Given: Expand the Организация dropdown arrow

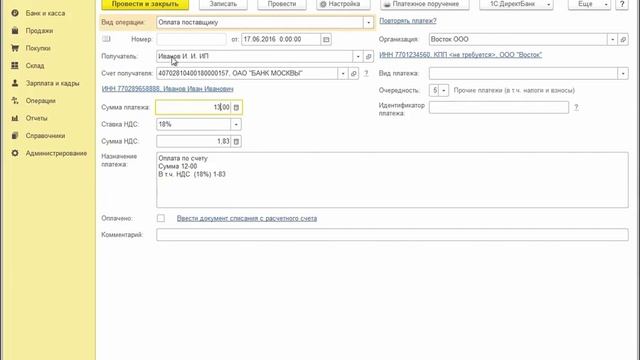Looking at the screenshot, I should coord(613,40).
